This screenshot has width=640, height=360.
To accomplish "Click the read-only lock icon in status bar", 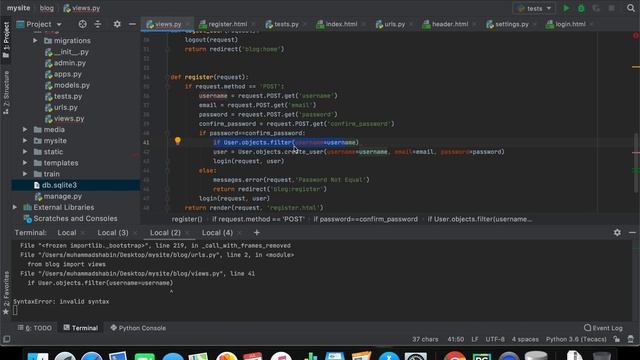I will tap(616, 339).
